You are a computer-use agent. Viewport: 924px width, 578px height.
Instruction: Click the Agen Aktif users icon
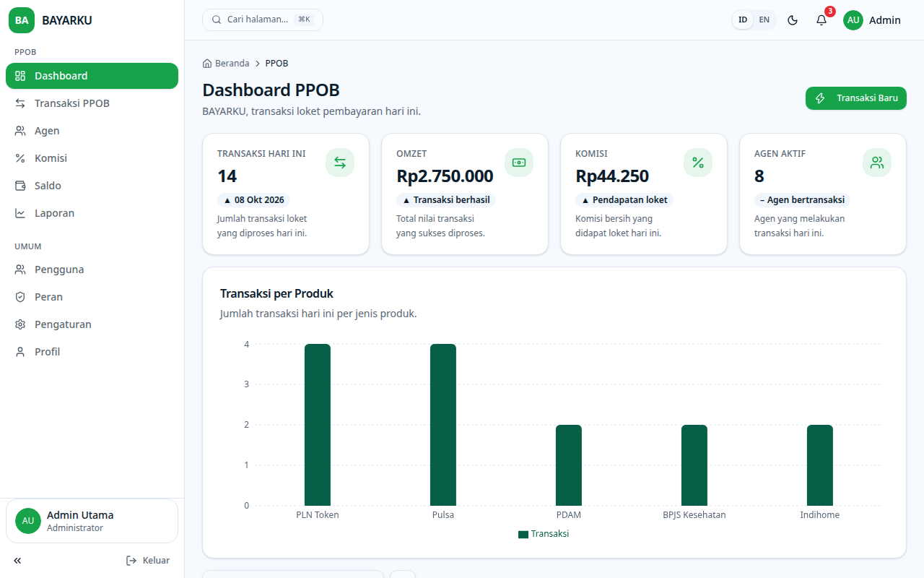pos(877,163)
